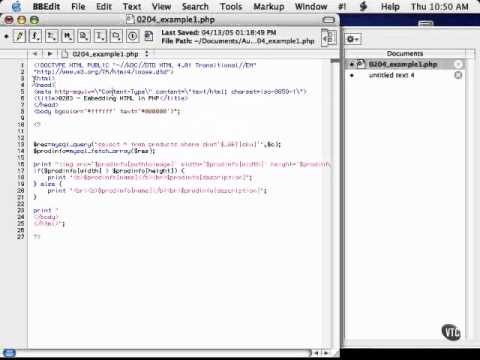
Task: Toggle the pencil write-status icon
Action: [x=19, y=36]
